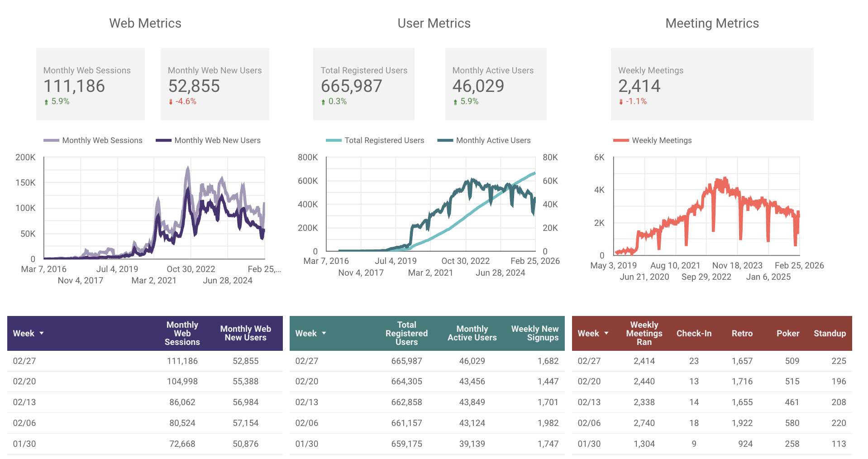Click the Monthly Web Sessions scorecard
Screen dimensions: 868x459
tap(90, 84)
